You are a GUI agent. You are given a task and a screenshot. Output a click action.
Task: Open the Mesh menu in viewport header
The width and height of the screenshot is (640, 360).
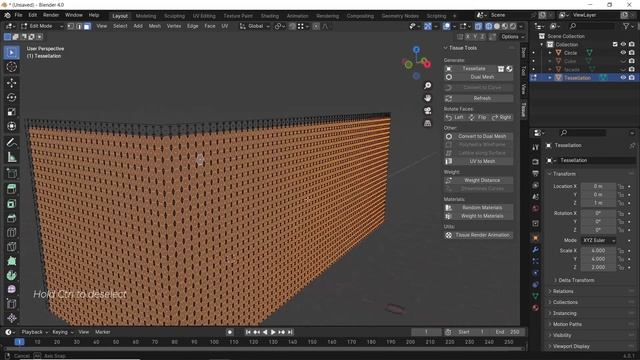[155, 26]
